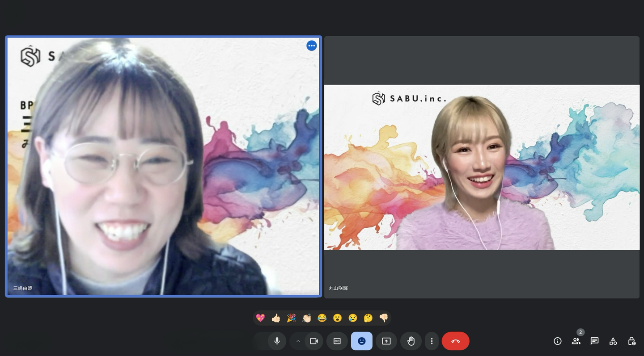Mute the microphone
The image size is (644, 356).
277,341
